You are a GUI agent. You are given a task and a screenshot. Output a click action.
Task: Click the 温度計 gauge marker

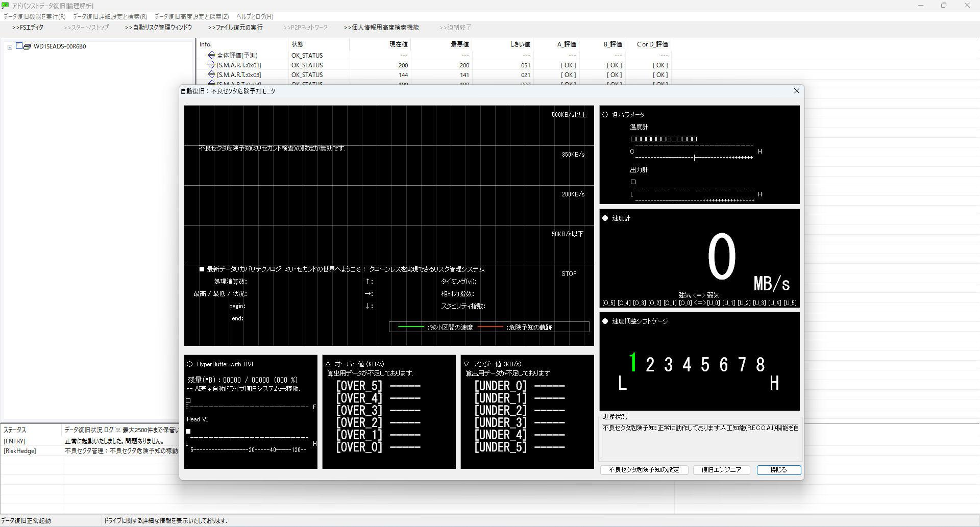(x=695, y=158)
